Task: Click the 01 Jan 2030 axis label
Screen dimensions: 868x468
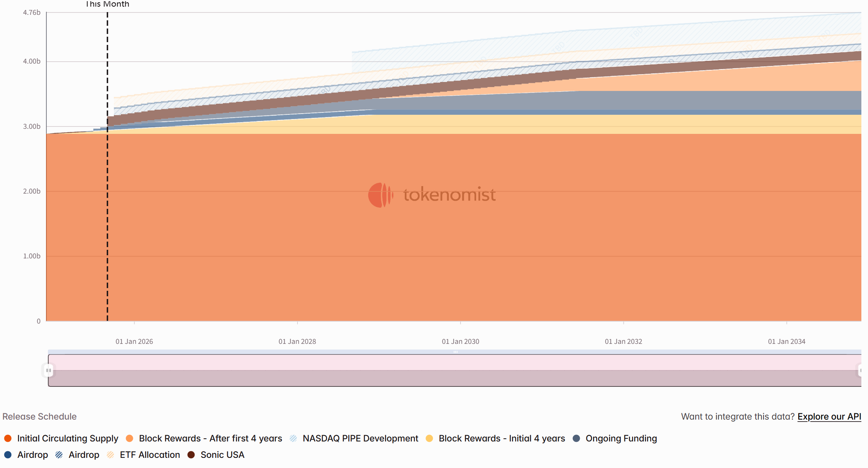Action: [461, 341]
